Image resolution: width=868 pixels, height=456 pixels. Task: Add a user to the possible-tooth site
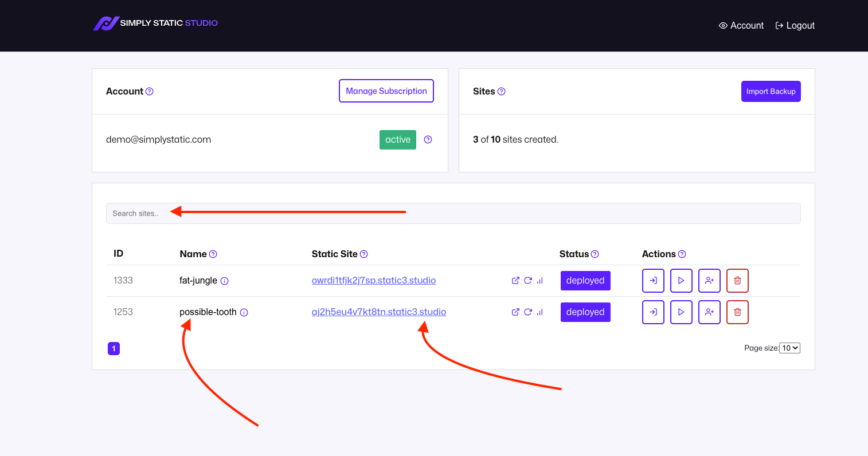pos(710,312)
